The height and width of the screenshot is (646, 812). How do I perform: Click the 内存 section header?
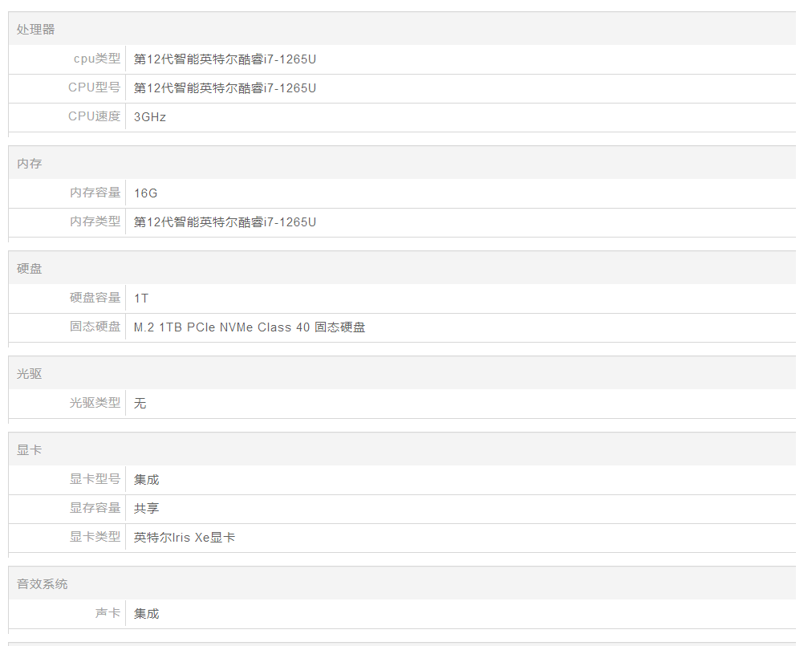[x=29, y=164]
